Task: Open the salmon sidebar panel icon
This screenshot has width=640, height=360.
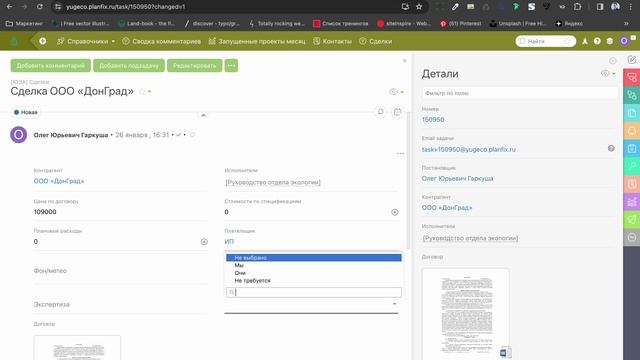Action: [632, 184]
